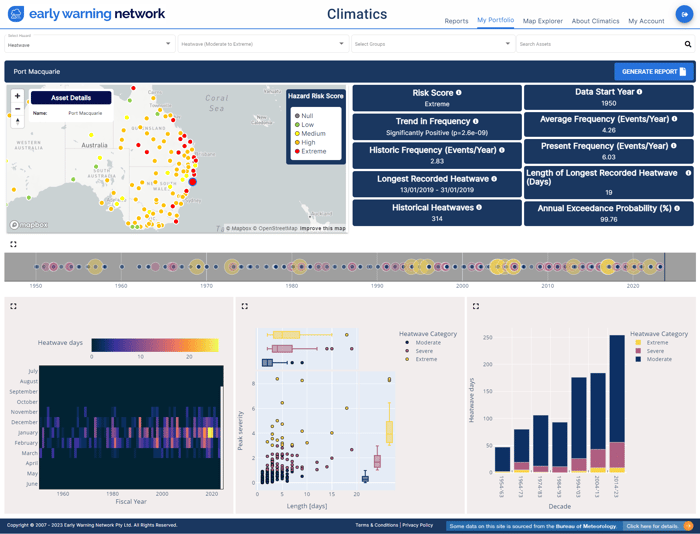Click the Improve this map link
Viewport: 700px width, 534px height.
click(322, 228)
